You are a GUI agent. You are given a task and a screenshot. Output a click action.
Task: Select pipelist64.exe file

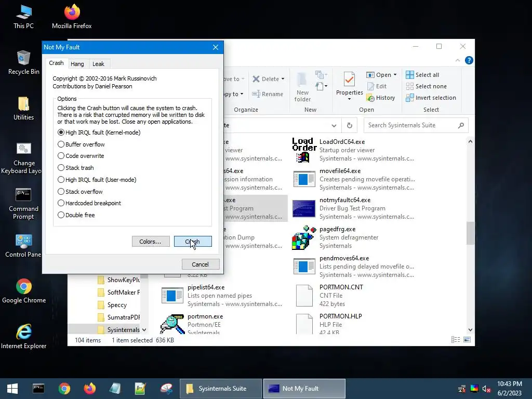[221, 296]
